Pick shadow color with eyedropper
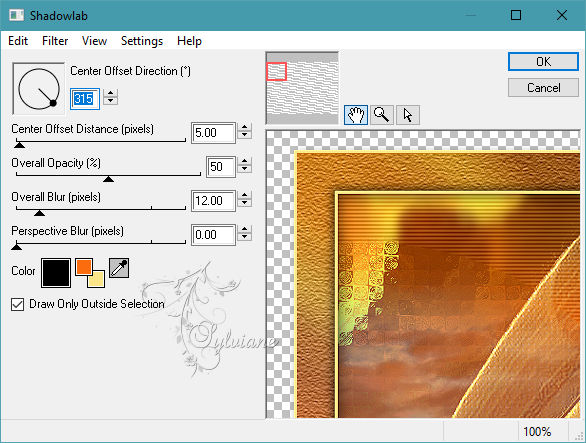Screen dimensions: 586x443 point(119,268)
